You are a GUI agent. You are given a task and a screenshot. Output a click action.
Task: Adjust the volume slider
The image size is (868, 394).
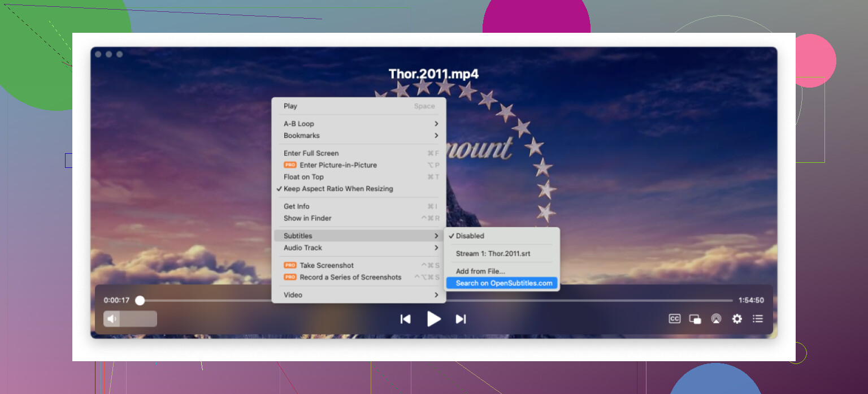point(130,319)
